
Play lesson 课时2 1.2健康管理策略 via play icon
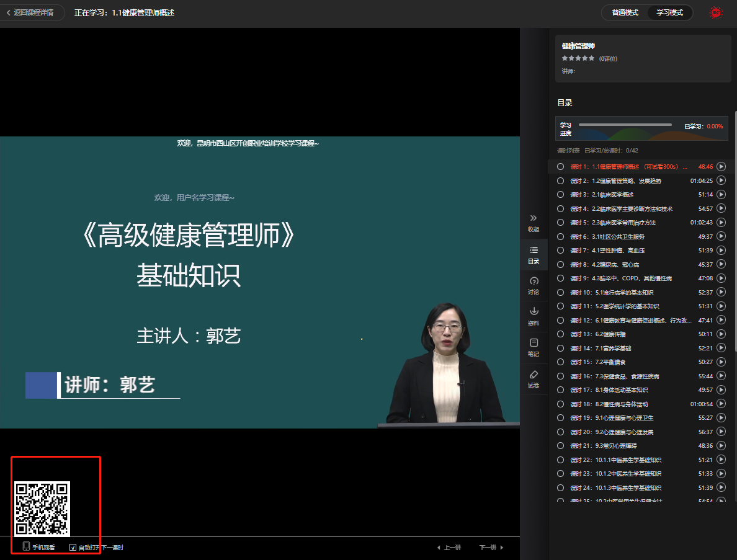721,180
